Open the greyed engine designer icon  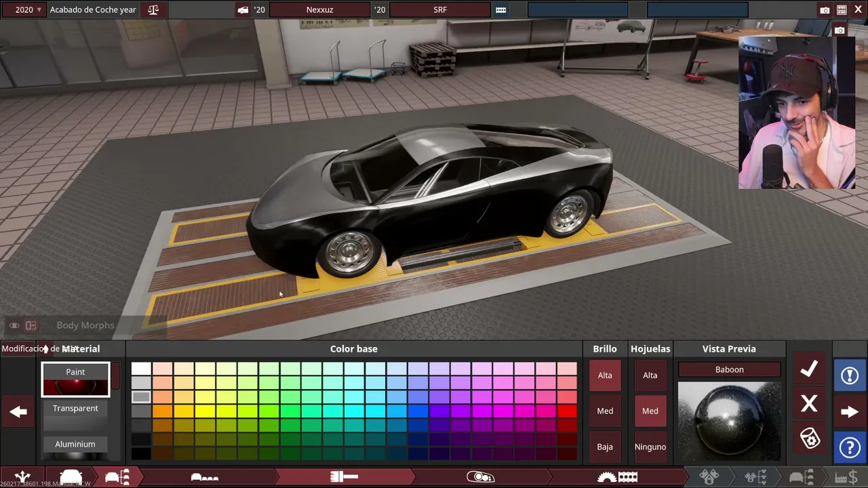pyautogui.click(x=709, y=477)
